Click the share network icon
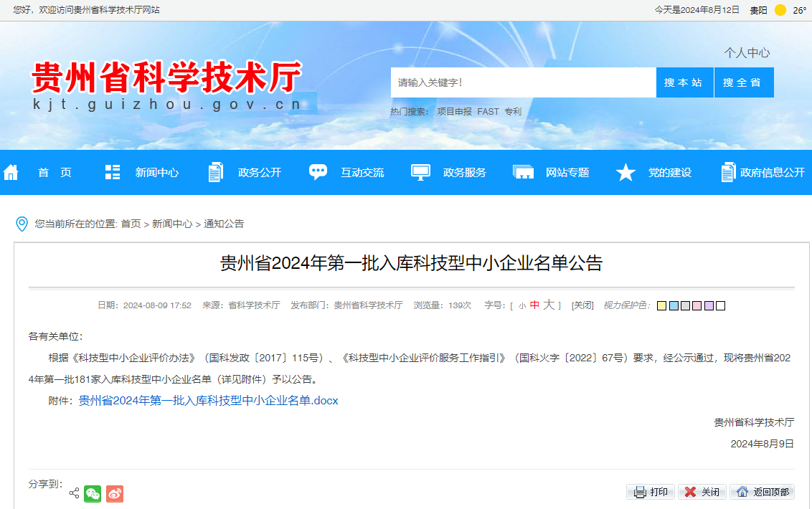Viewport: 812px width, 509px height. [73, 494]
